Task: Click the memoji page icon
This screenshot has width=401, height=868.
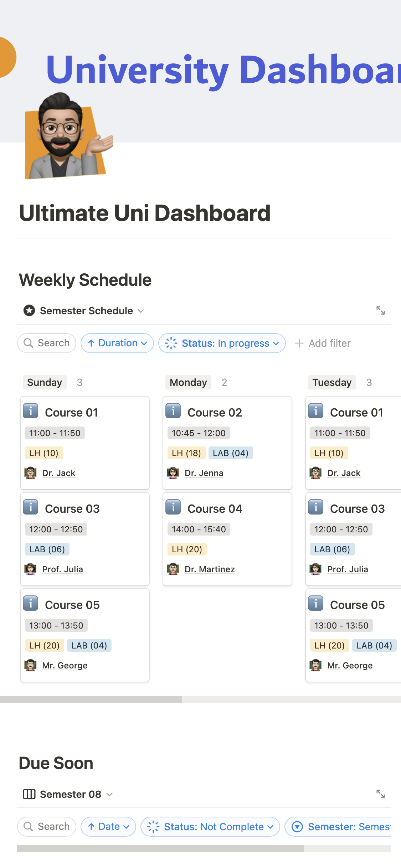Action: click(68, 137)
